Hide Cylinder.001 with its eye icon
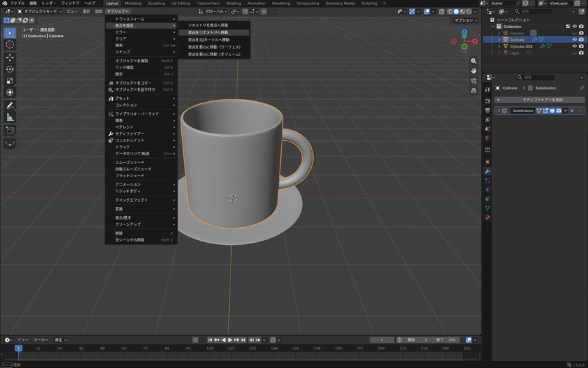Viewport: 588px width, 368px height. pos(574,46)
